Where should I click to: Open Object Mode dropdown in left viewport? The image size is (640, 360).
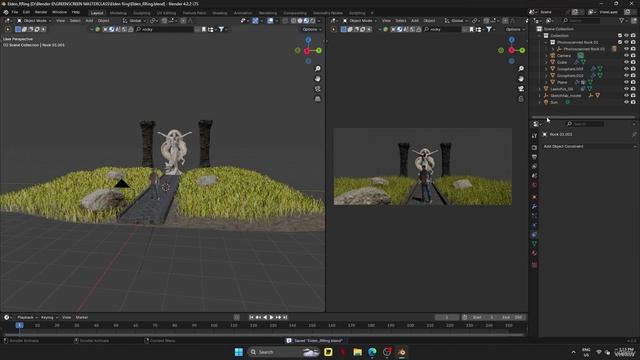point(34,21)
